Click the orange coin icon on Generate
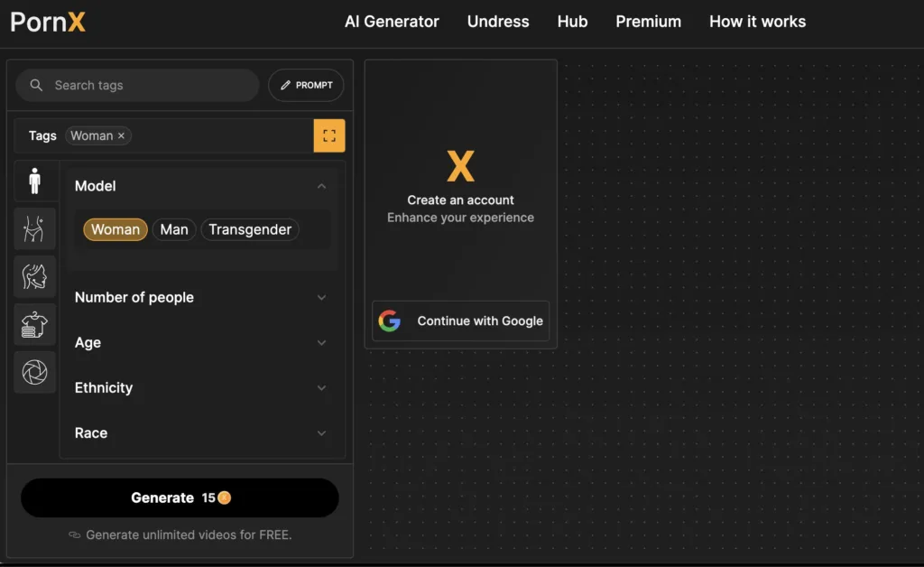This screenshot has width=924, height=567. (225, 497)
